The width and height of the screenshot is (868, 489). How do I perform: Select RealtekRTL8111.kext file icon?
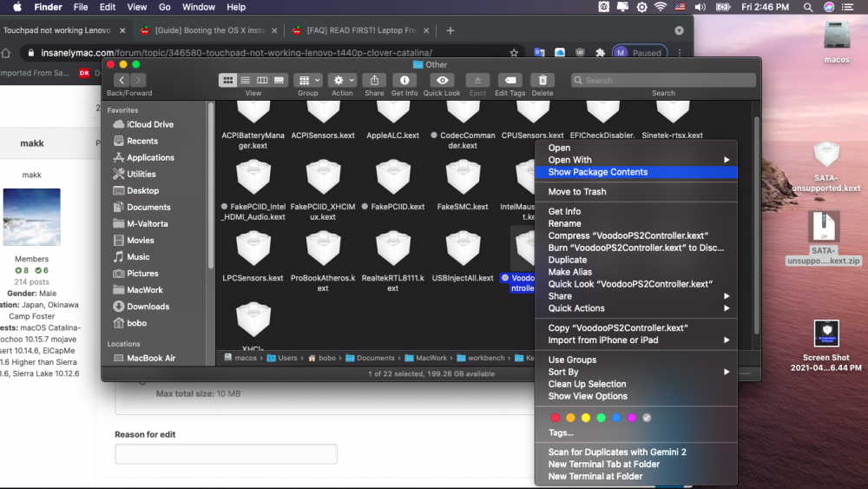[x=393, y=248]
